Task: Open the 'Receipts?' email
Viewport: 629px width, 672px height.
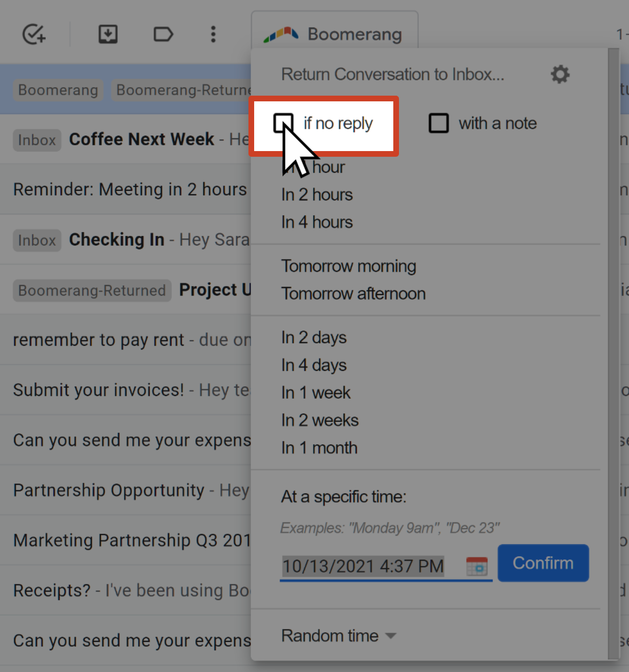Action: [125, 591]
